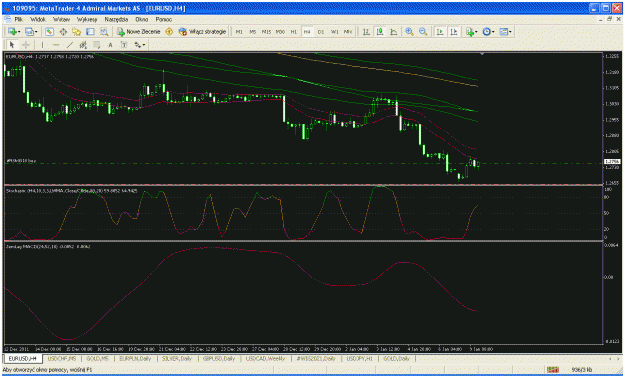Expand the Profiles dropdown arrow

tap(36, 31)
